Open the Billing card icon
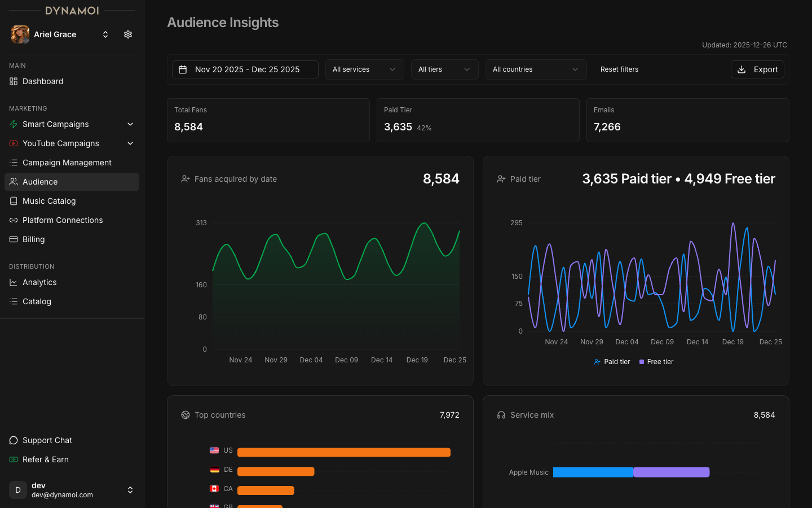This screenshot has width=812, height=508. point(12,239)
